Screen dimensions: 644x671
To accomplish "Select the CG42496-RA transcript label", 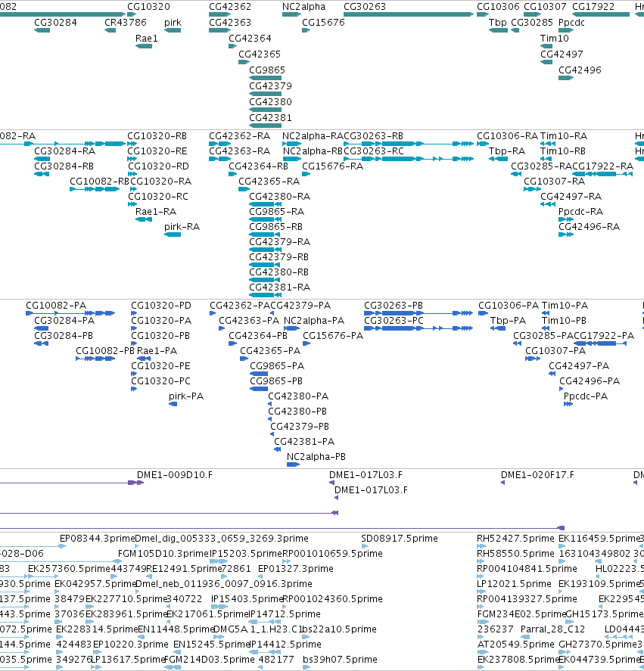I will pos(590,227).
